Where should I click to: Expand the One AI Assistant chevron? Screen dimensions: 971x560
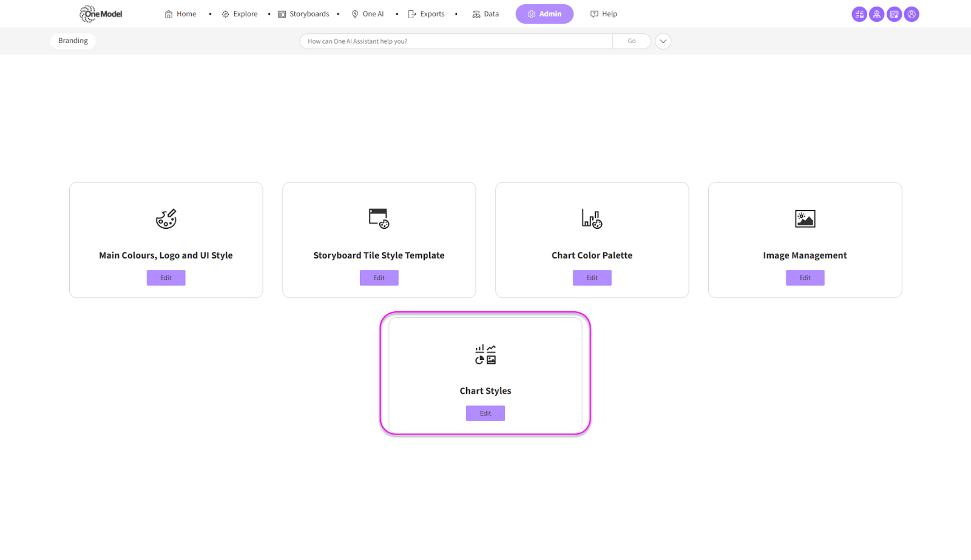click(x=663, y=41)
